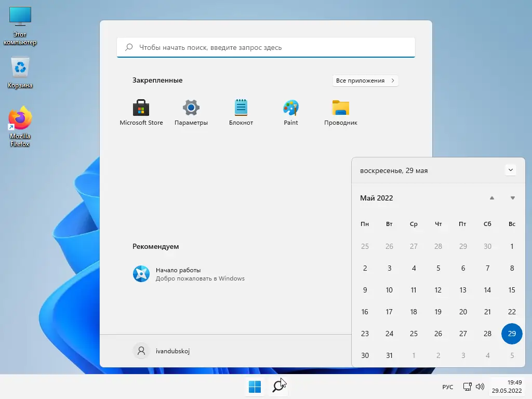
Task: Click the taskbar clock 19:49 date
Action: (x=507, y=387)
